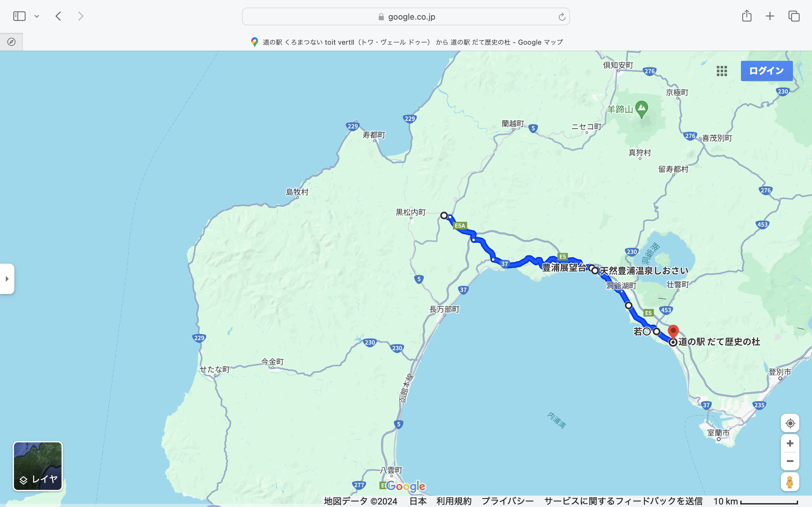Open the Share sheet icon
This screenshot has height=507, width=812.
coord(747,16)
